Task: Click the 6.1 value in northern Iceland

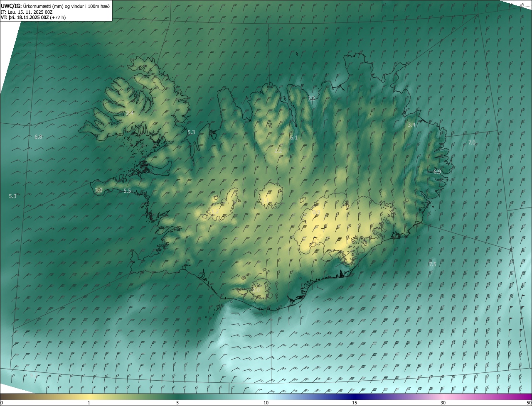Action: [294, 137]
